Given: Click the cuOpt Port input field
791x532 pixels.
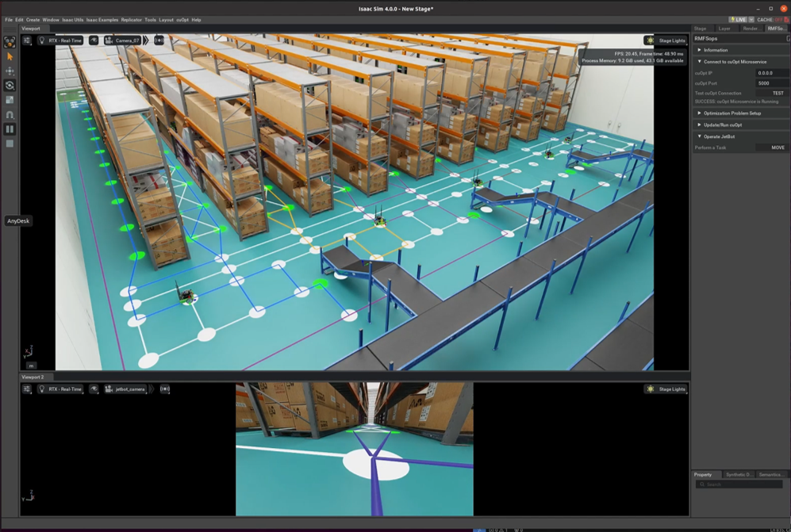Looking at the screenshot, I should click(772, 83).
